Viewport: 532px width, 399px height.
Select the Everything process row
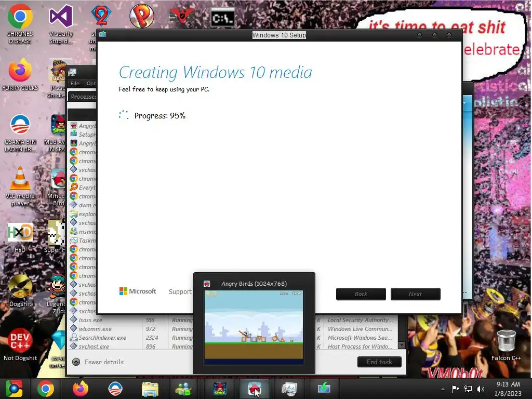(x=83, y=188)
